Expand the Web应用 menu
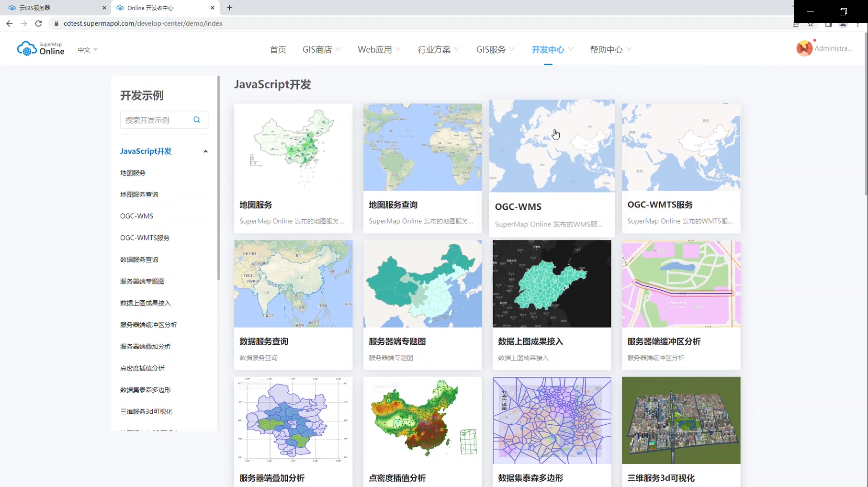 pyautogui.click(x=379, y=49)
